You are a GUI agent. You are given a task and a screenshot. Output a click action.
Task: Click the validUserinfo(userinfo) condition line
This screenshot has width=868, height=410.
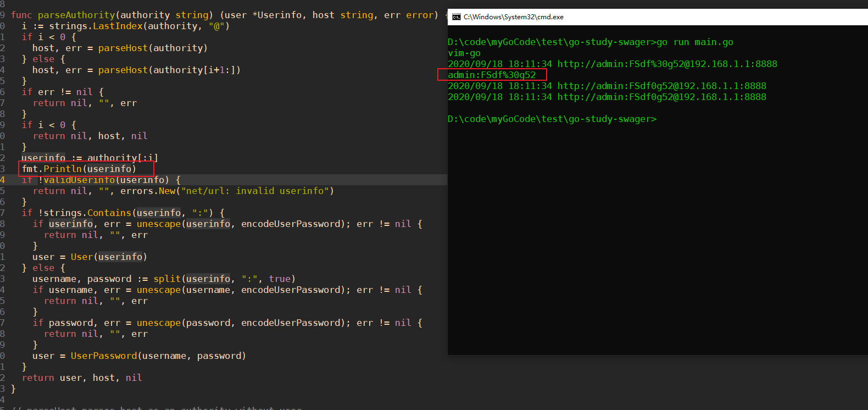pyautogui.click(x=101, y=180)
